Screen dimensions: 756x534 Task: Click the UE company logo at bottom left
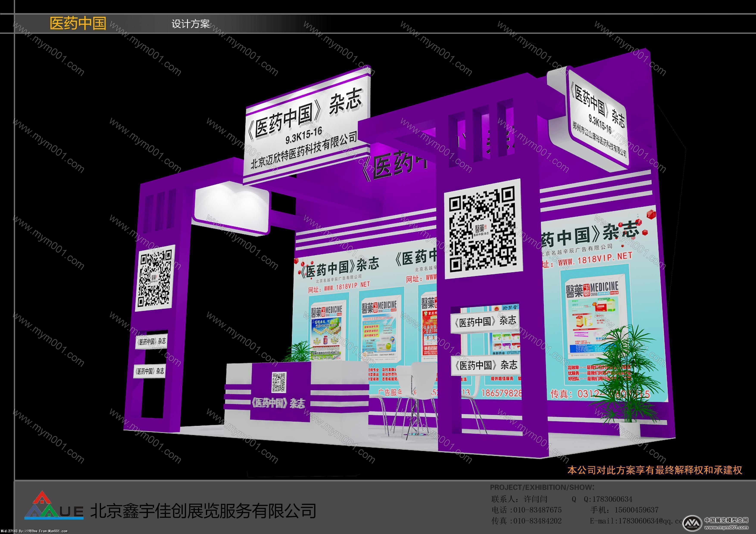(x=54, y=505)
